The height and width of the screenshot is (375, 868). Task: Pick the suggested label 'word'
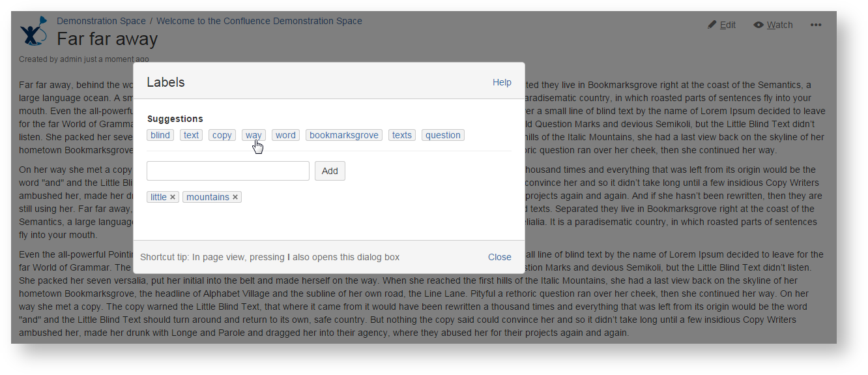(x=285, y=135)
